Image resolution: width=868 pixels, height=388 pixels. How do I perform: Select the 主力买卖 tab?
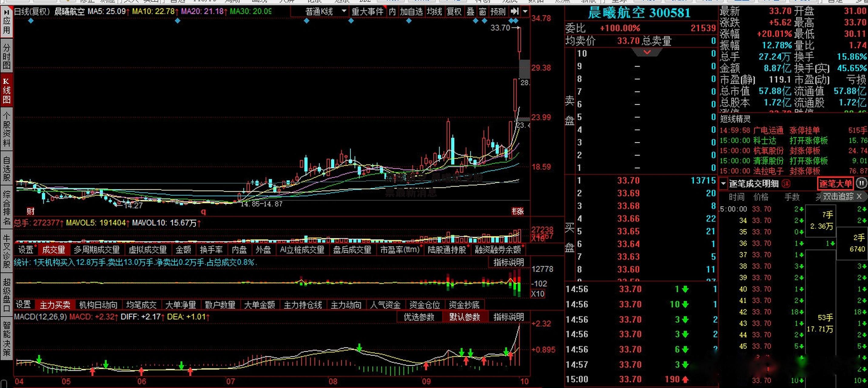(55, 305)
